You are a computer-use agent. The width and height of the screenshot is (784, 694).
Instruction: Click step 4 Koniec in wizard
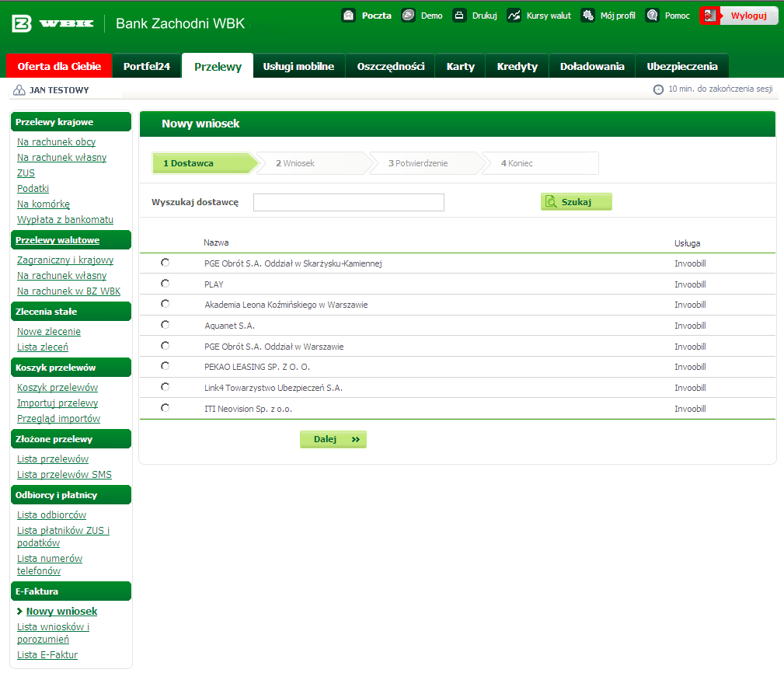click(x=540, y=163)
